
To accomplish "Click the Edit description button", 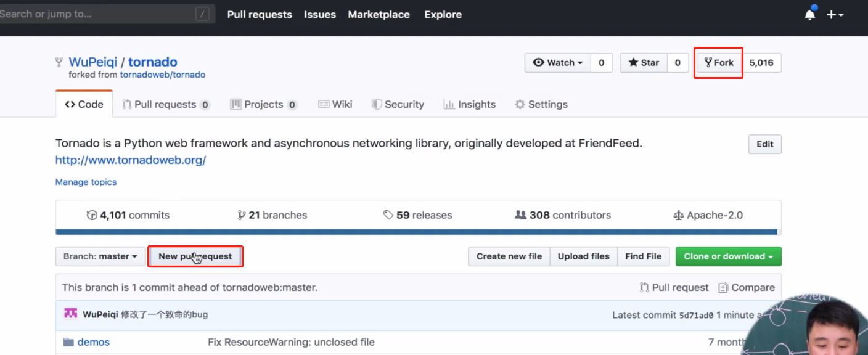I will pyautogui.click(x=764, y=144).
